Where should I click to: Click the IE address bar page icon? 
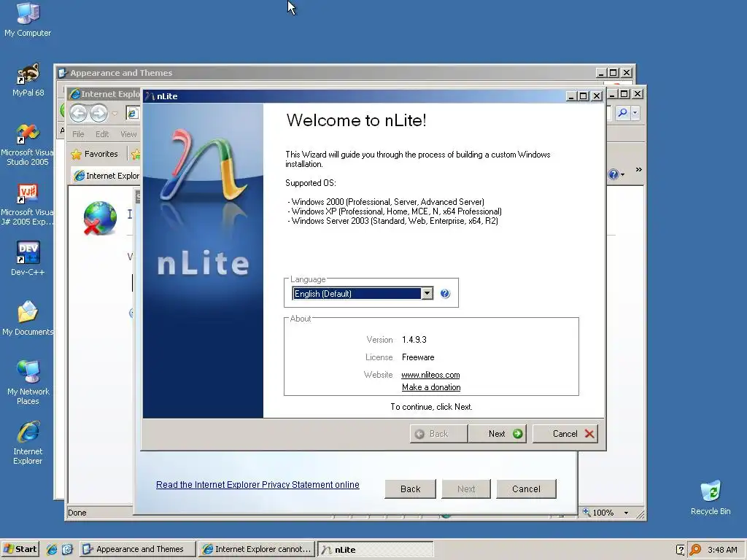click(x=133, y=113)
